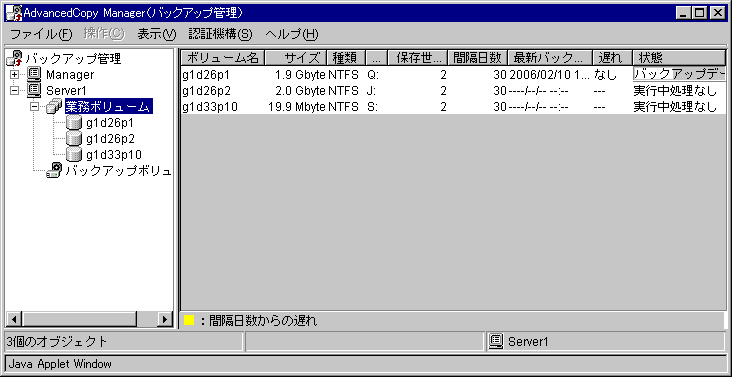
Task: Click the 業務ボリューム stacked volumes icon
Action: pyautogui.click(x=54, y=106)
